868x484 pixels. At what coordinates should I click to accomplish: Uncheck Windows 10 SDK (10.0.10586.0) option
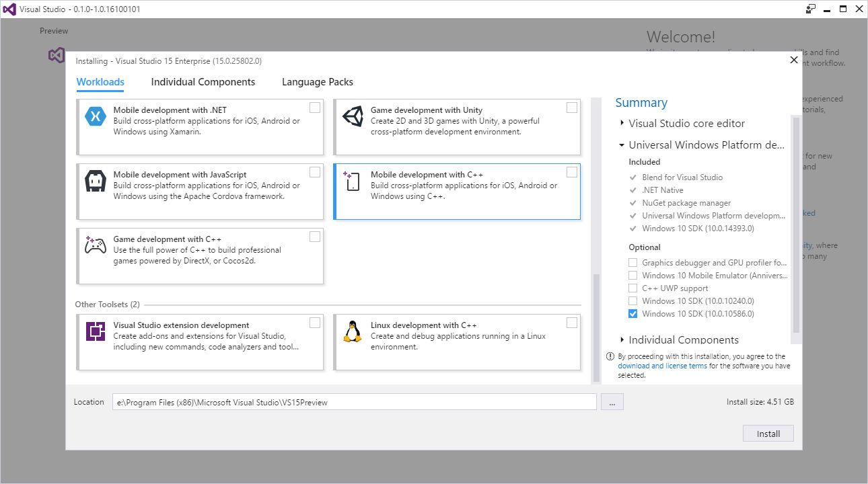point(632,314)
